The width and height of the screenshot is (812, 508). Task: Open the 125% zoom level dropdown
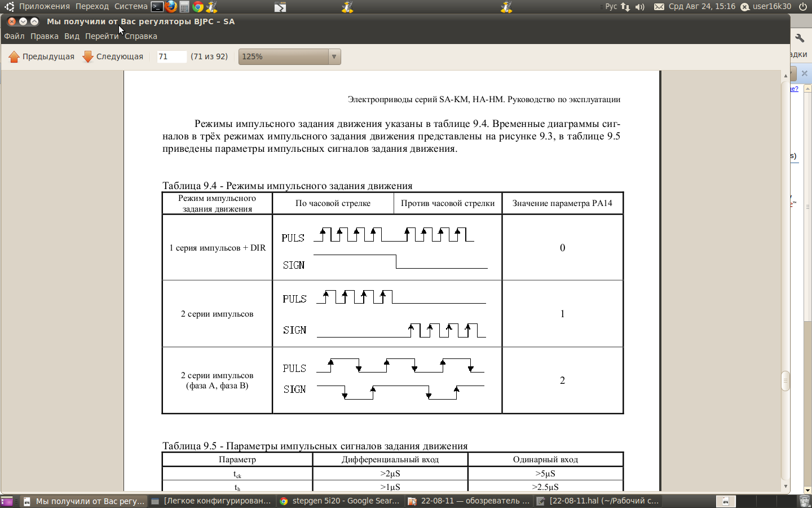point(290,56)
